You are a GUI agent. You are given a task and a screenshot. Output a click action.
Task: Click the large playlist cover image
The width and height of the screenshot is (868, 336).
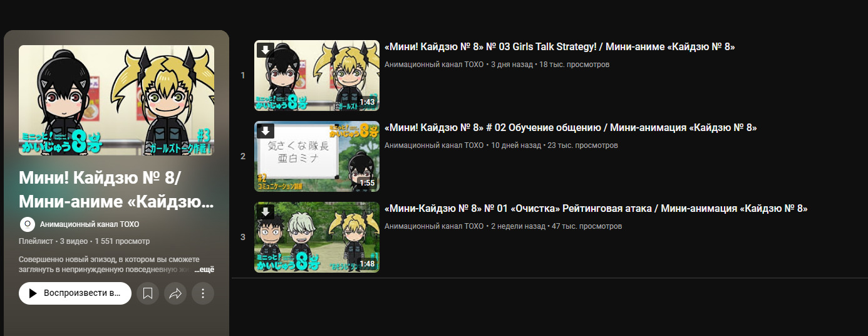tap(116, 100)
